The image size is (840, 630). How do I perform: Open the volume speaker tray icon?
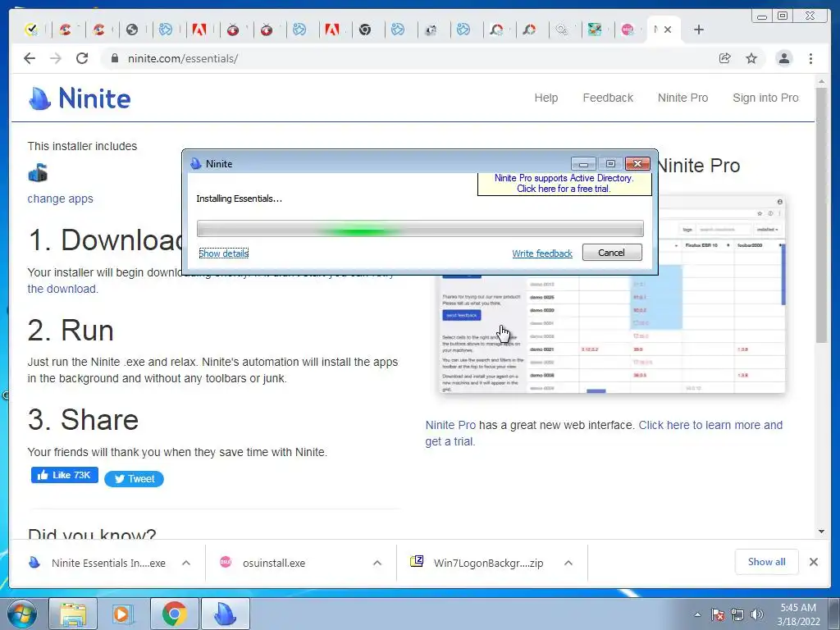[x=757, y=614]
